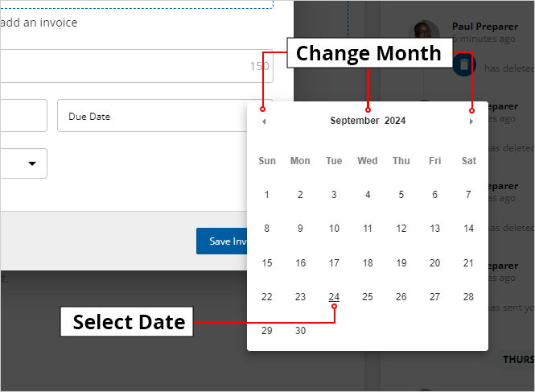The width and height of the screenshot is (535, 392).
Task: Select September 24 in the calendar
Action: (x=334, y=297)
